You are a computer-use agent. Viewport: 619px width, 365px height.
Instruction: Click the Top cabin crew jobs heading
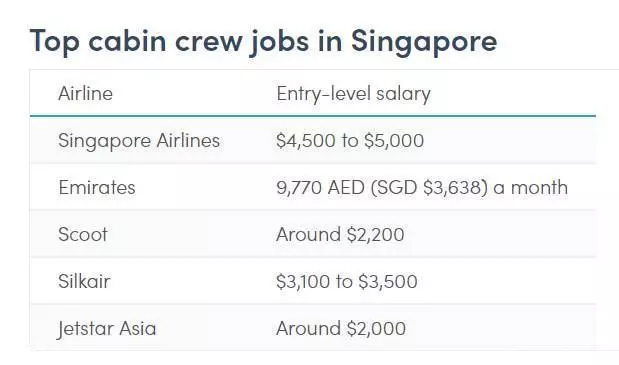(263, 42)
